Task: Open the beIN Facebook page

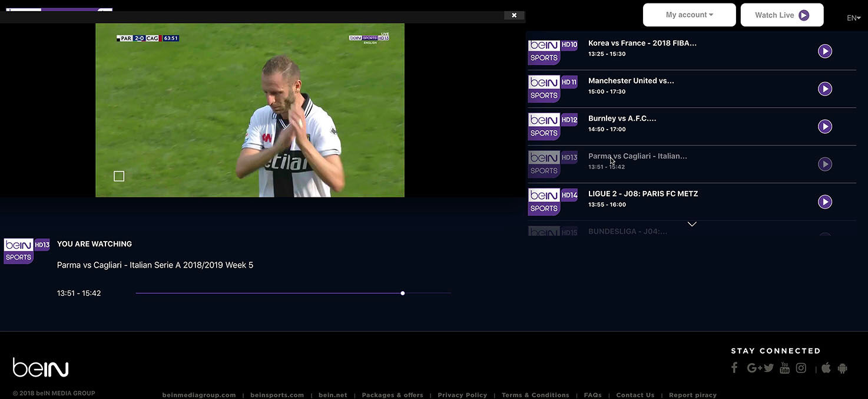Action: [x=734, y=368]
